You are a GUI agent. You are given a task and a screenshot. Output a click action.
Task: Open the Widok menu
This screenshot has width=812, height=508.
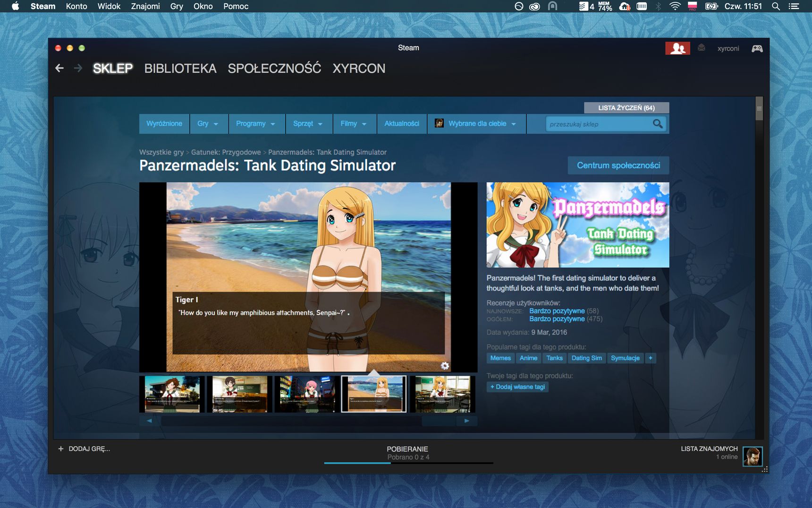click(109, 6)
